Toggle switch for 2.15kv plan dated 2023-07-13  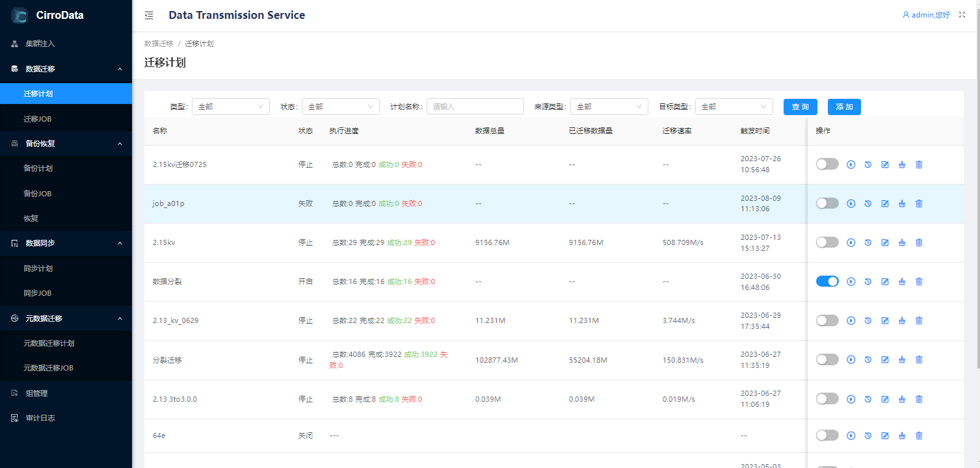click(x=827, y=242)
